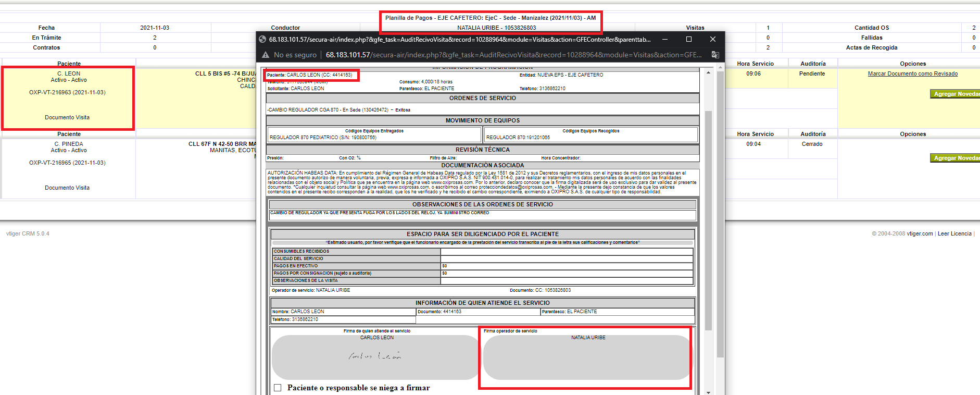Click the 'Fecha' value 2021-11-03

click(155, 28)
